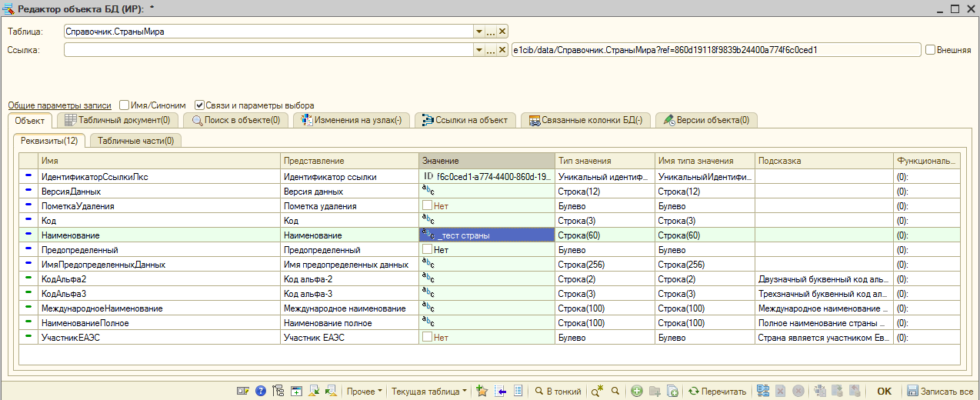Expand the Прочее dropdown menu
The width and height of the screenshot is (980, 400).
tap(365, 392)
